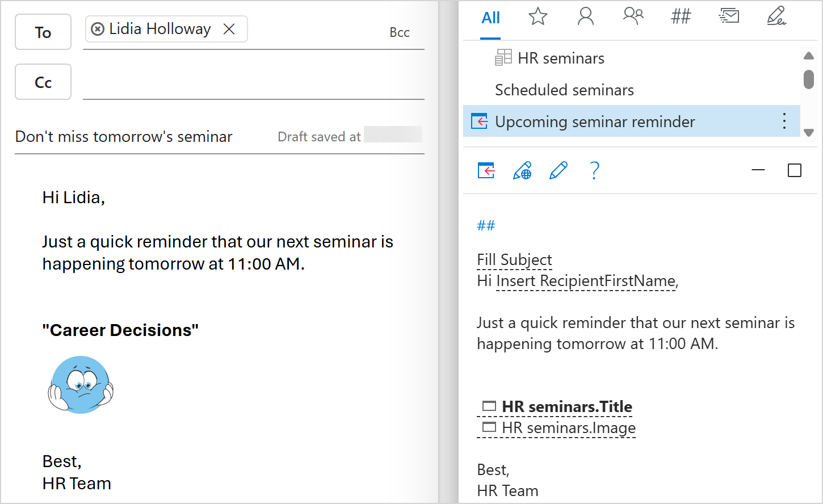Open the three-dot menu on Upcoming seminar reminder
Image resolution: width=823 pixels, height=504 pixels.
click(x=784, y=121)
